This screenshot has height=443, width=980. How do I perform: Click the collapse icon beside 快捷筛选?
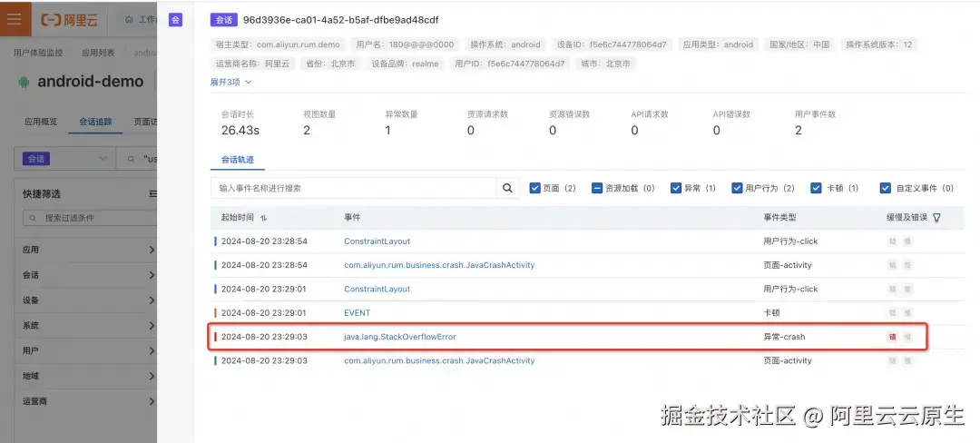(x=153, y=194)
